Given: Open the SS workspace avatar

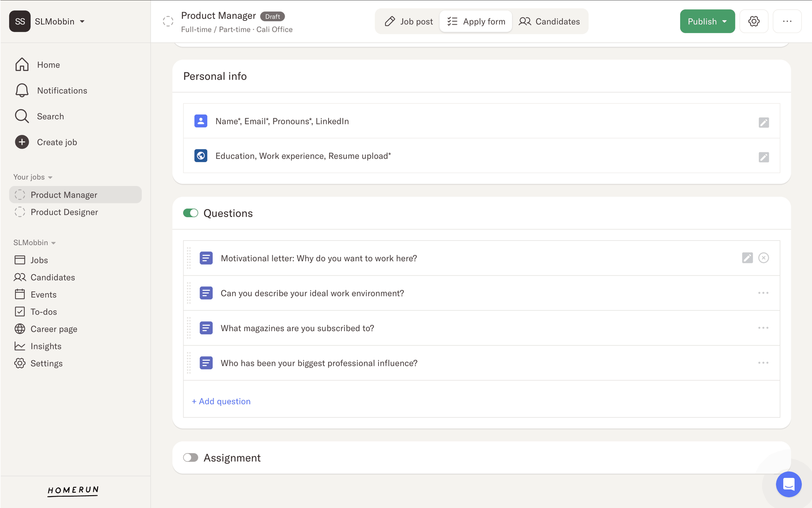Looking at the screenshot, I should coord(20,21).
